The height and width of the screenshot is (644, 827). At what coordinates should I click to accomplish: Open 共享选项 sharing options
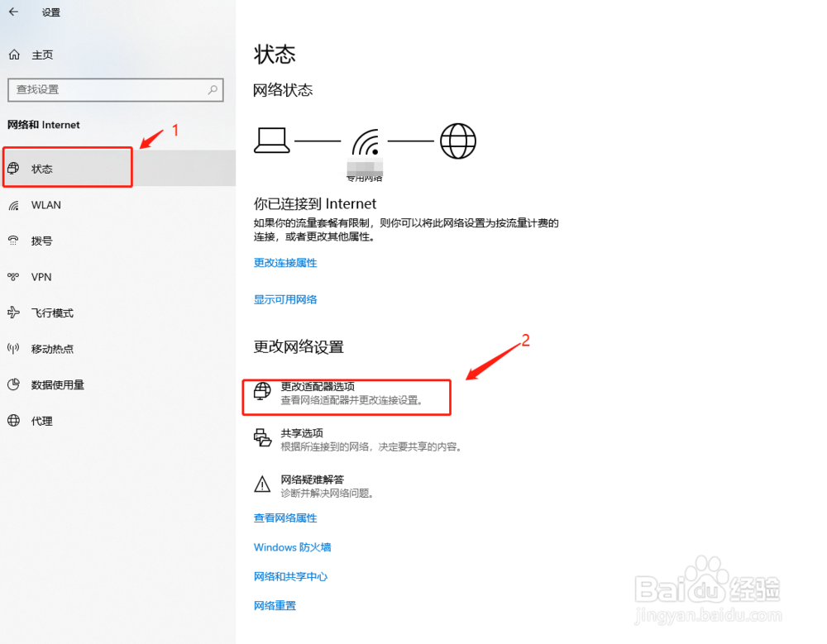[359, 440]
